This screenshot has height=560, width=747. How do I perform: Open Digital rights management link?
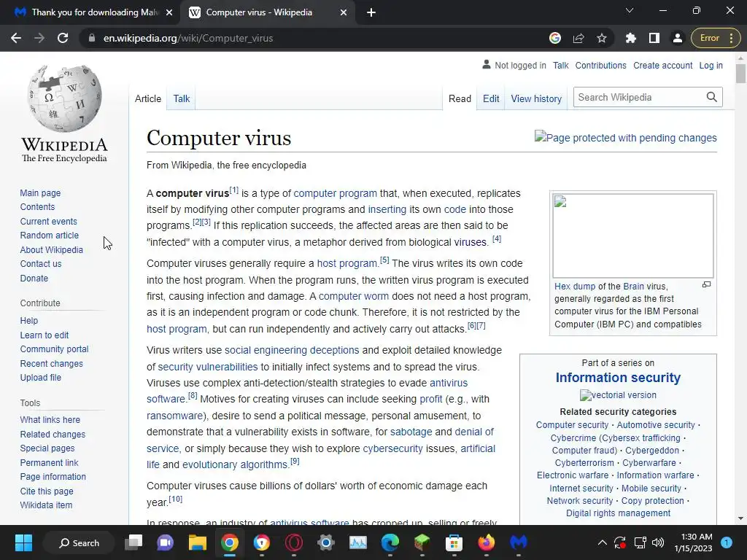pos(618,513)
